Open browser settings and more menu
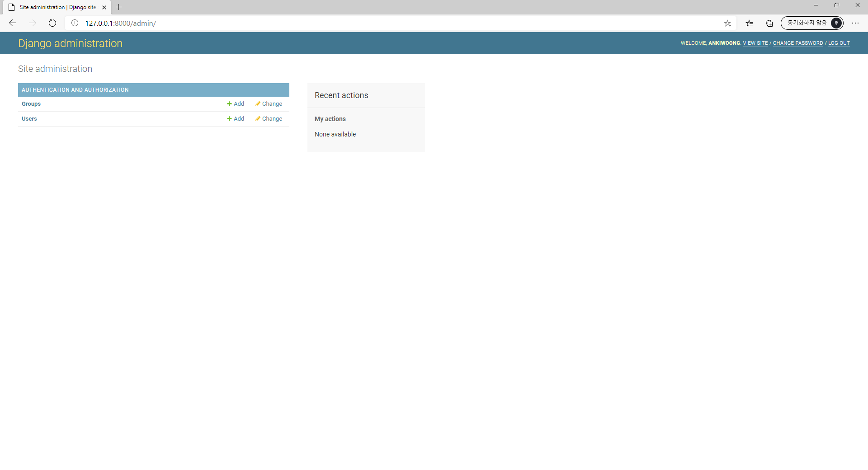This screenshot has height=470, width=868. pyautogui.click(x=855, y=23)
